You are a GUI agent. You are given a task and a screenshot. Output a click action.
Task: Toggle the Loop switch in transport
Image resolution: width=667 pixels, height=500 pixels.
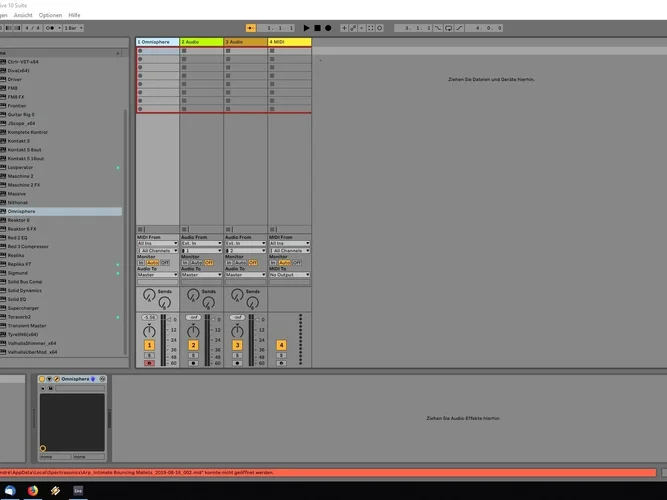tap(448, 28)
